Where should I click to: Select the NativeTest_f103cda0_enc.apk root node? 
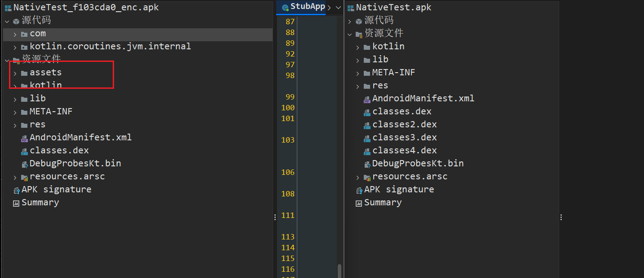[86, 8]
